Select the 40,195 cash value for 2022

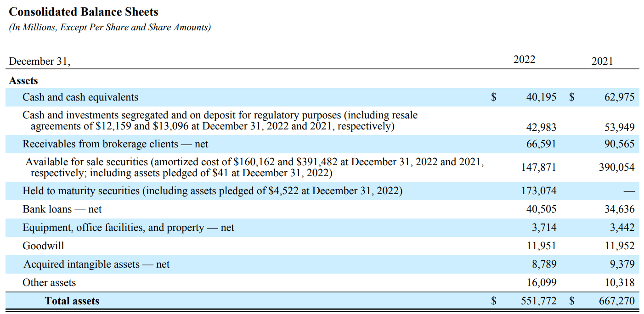pyautogui.click(x=541, y=97)
